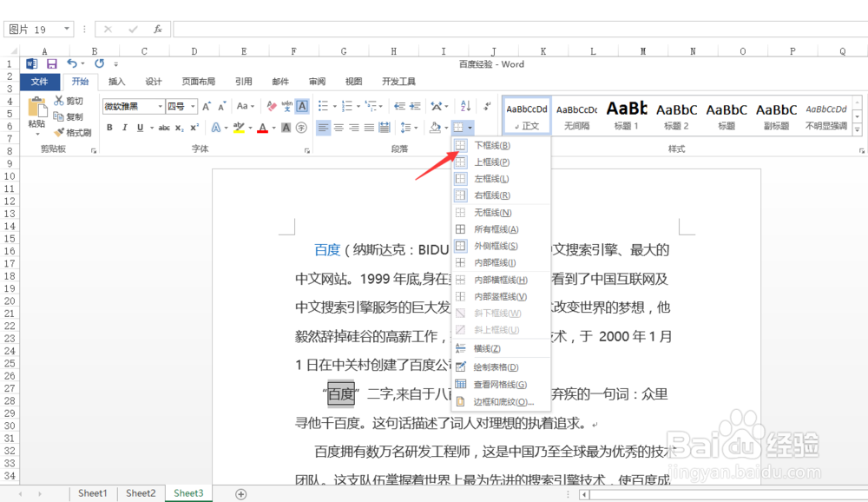The image size is (868, 502).
Task: Click the Undo arrow icon
Action: [72, 63]
